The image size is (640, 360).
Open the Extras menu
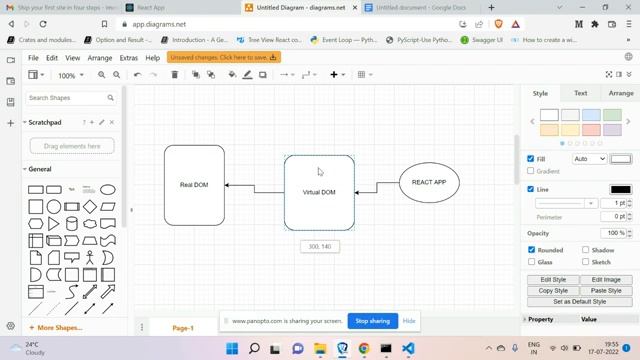[129, 58]
